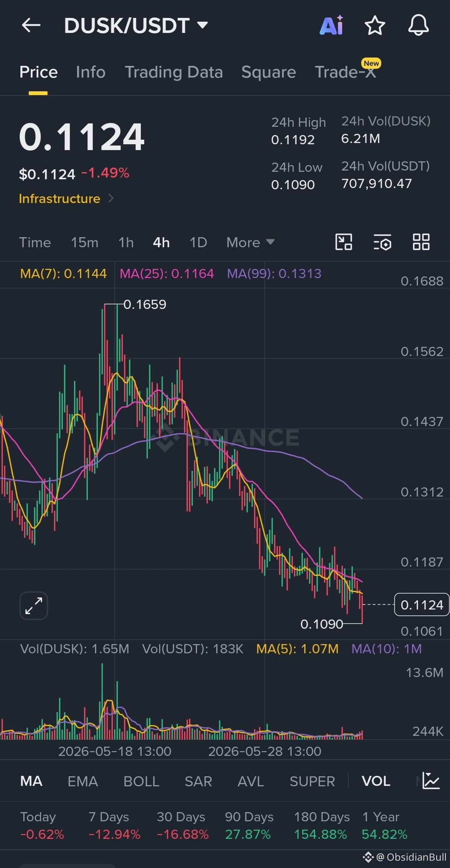
Task: Tap 180 Days 154.88% performance
Action: (321, 825)
